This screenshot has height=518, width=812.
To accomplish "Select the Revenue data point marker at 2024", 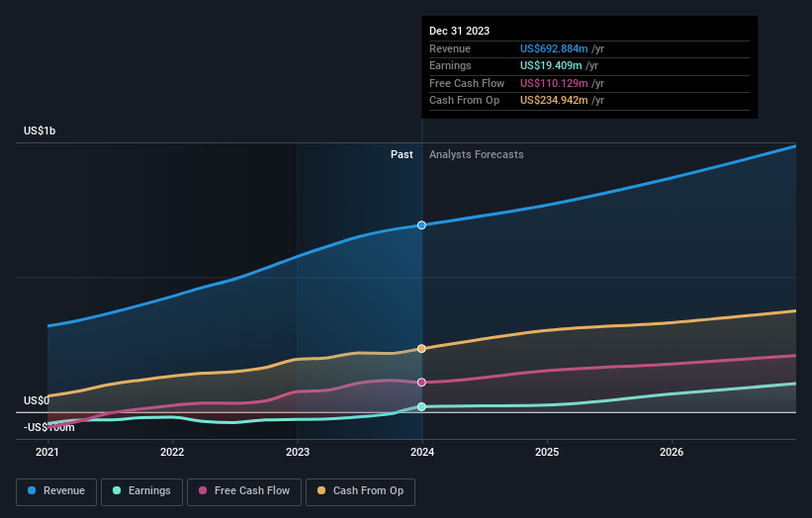I will [x=421, y=225].
